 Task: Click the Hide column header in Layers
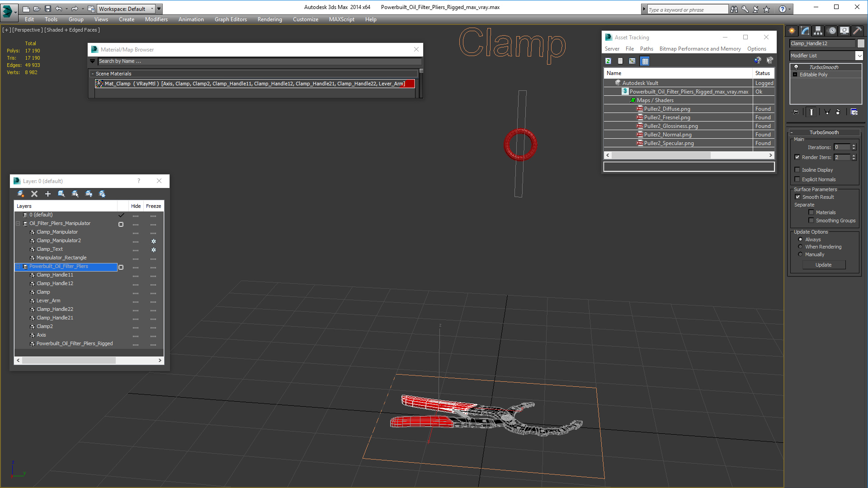click(x=136, y=206)
